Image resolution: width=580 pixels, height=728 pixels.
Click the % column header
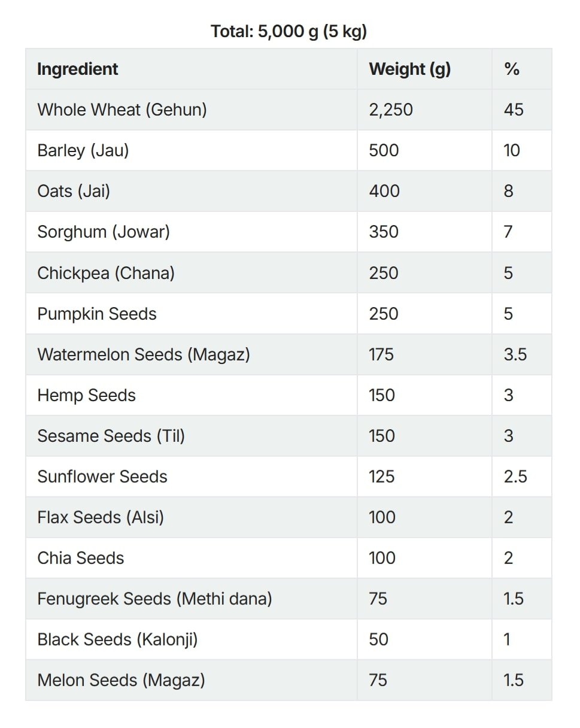511,69
